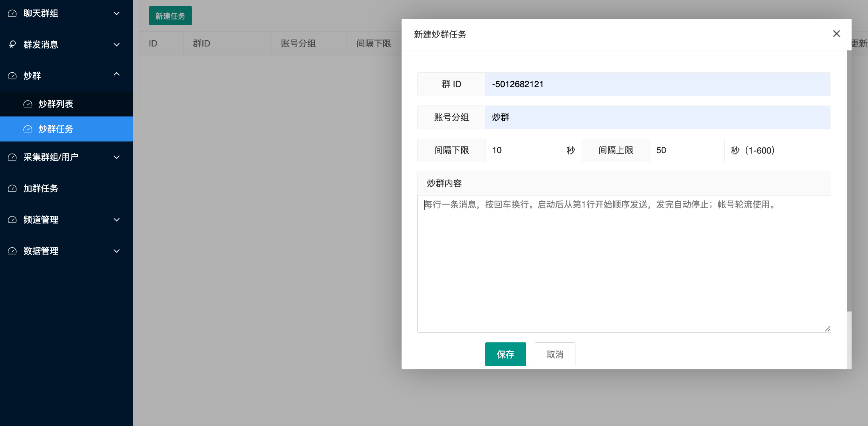This screenshot has width=868, height=426.
Task: Click the 聊天群组 sidebar icon
Action: click(x=13, y=13)
